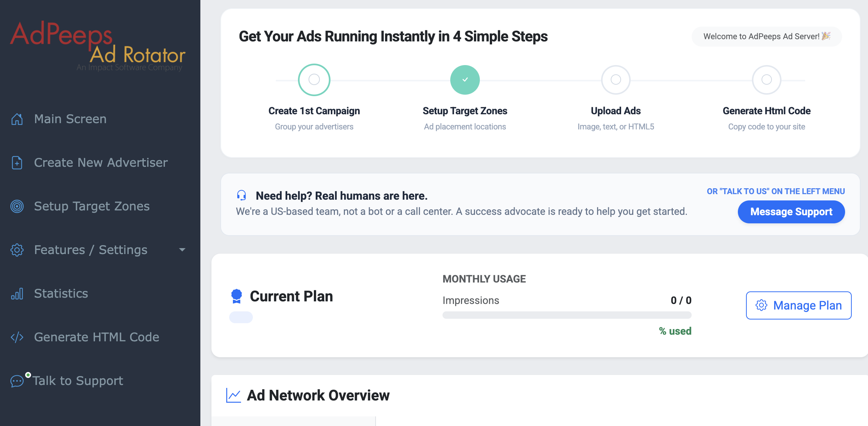Click the Features / Settings gear icon
The width and height of the screenshot is (868, 426).
17,250
